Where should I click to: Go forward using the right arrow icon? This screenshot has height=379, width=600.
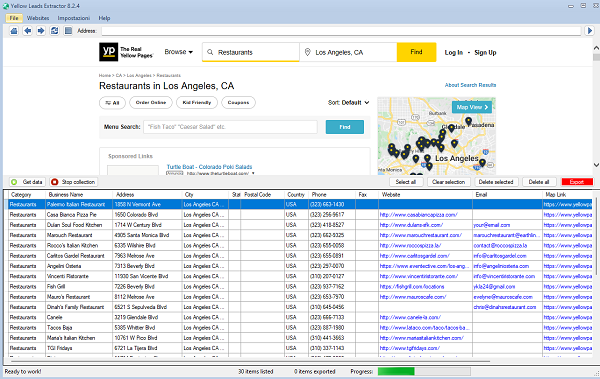click(41, 31)
